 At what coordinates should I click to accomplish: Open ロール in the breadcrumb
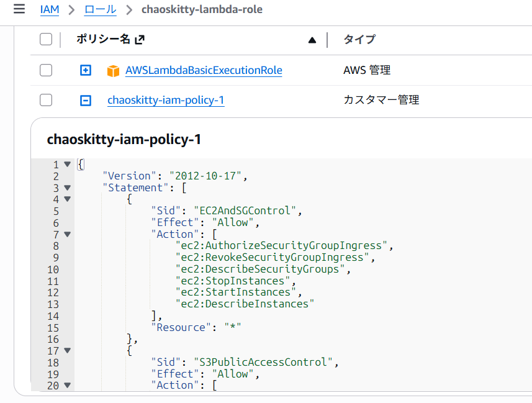click(x=99, y=10)
